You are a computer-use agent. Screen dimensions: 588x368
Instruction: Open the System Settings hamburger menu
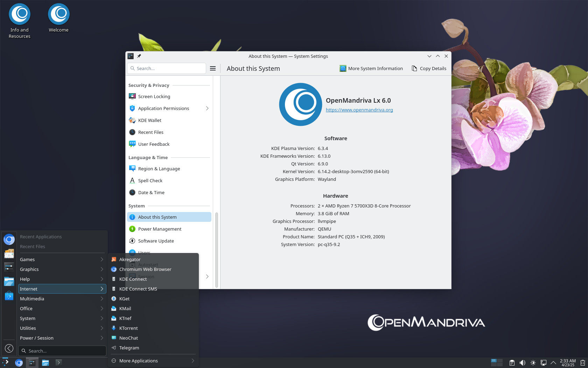point(213,68)
